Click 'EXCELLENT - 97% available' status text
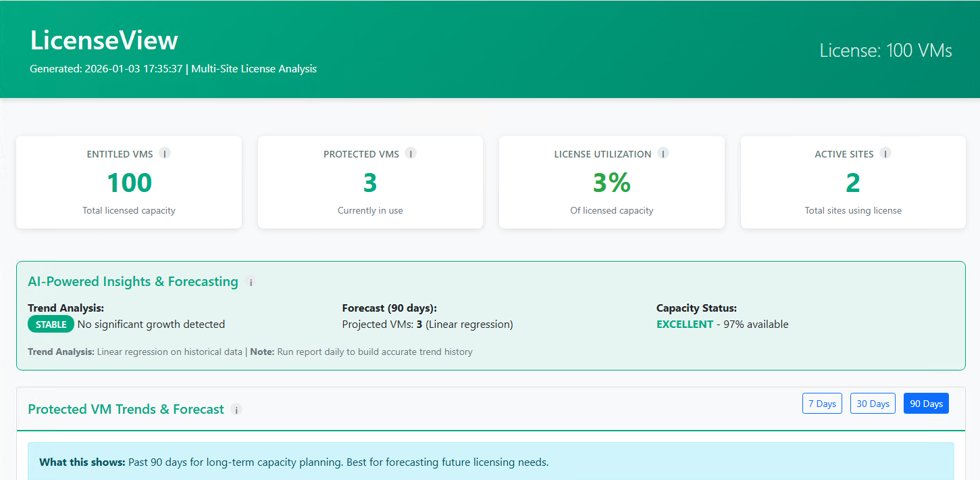 [x=723, y=325]
